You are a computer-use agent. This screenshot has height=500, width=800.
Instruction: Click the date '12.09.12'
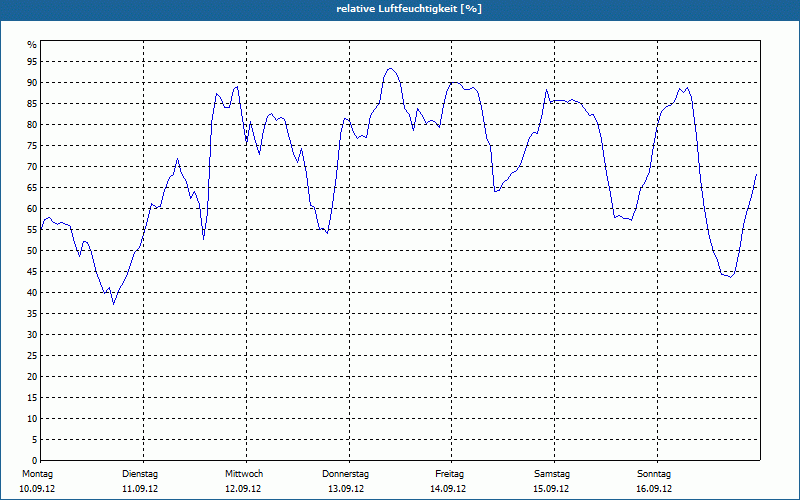[x=243, y=489]
